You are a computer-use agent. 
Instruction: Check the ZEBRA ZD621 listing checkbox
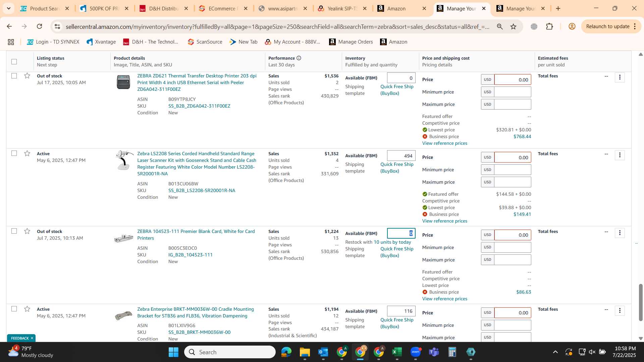14,76
